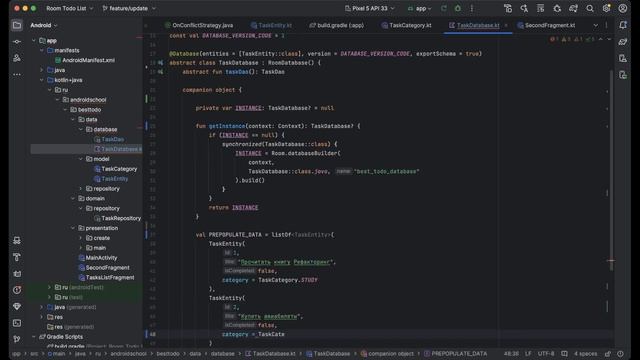Switch to the SecondFragment.kt tab
Image resolution: width=640 pixels, height=360 pixels.
(x=546, y=25)
